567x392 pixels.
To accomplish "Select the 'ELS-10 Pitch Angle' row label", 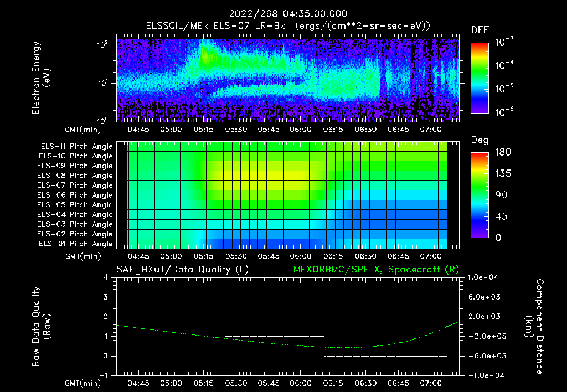I will coord(76,156).
